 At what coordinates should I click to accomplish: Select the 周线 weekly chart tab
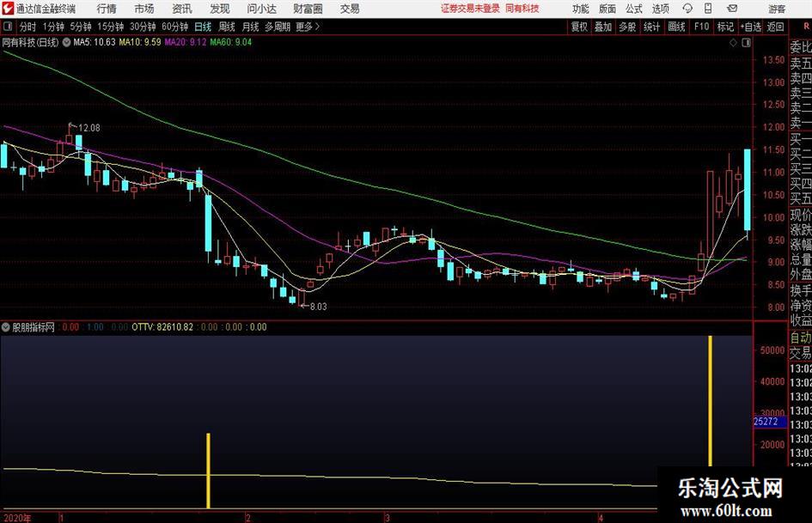click(x=227, y=27)
